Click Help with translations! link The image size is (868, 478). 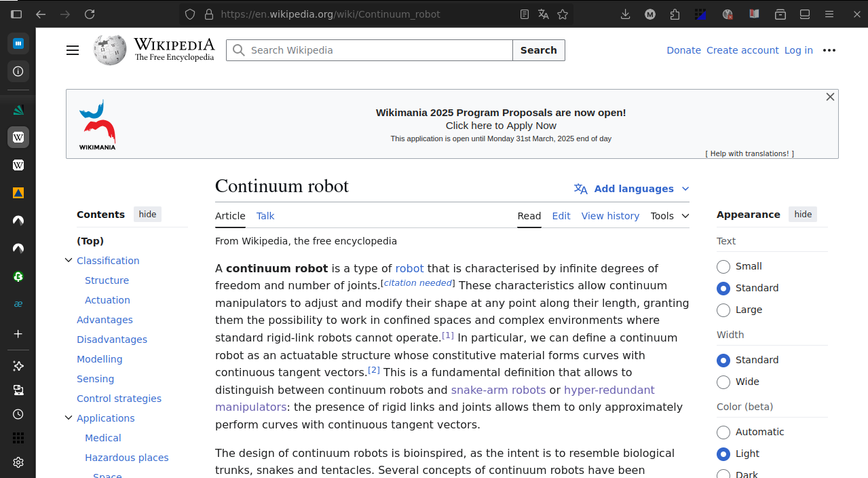pos(750,153)
